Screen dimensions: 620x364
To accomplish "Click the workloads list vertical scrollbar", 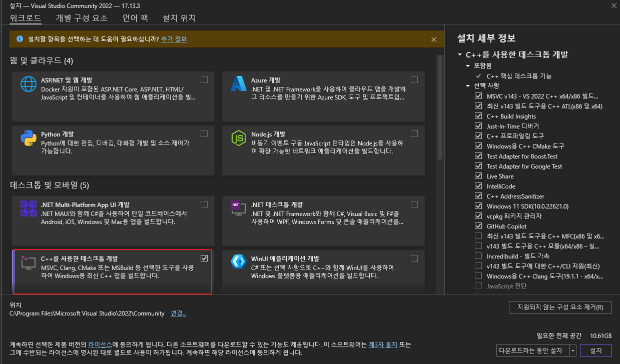I will tap(440, 107).
